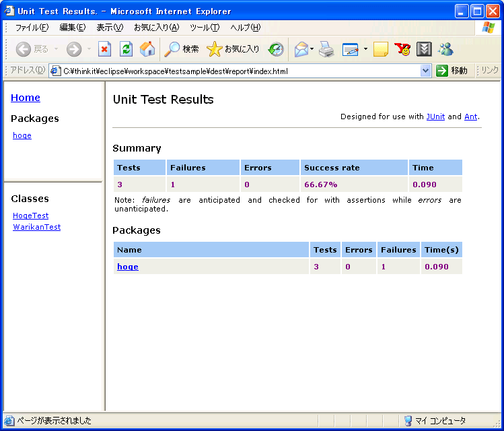Click inside the address bar field
This screenshot has height=431, width=504.
tap(236, 71)
